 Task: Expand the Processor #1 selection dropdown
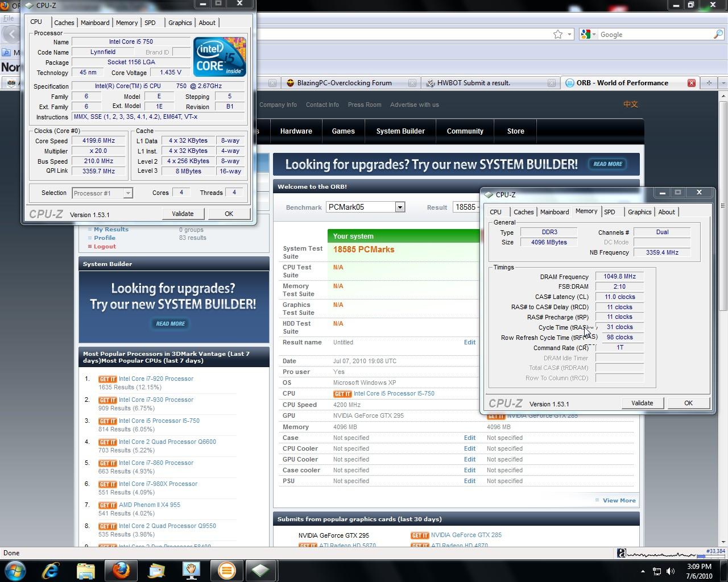[x=128, y=193]
